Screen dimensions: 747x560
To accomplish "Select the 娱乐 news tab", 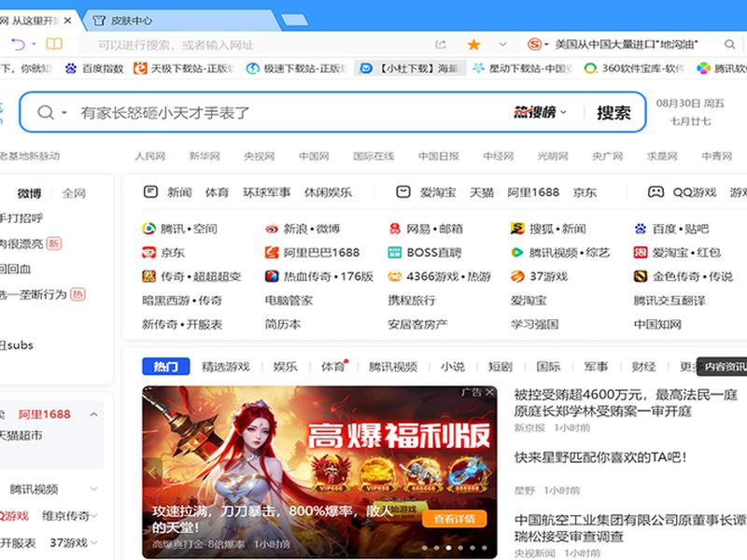I will (x=286, y=367).
